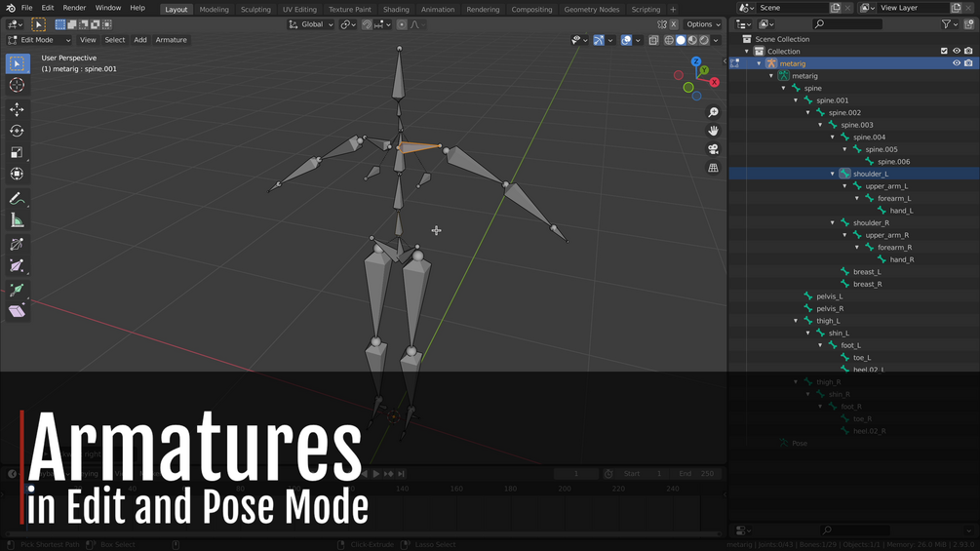The height and width of the screenshot is (551, 980).
Task: Select the Transform tool
Action: click(x=17, y=174)
